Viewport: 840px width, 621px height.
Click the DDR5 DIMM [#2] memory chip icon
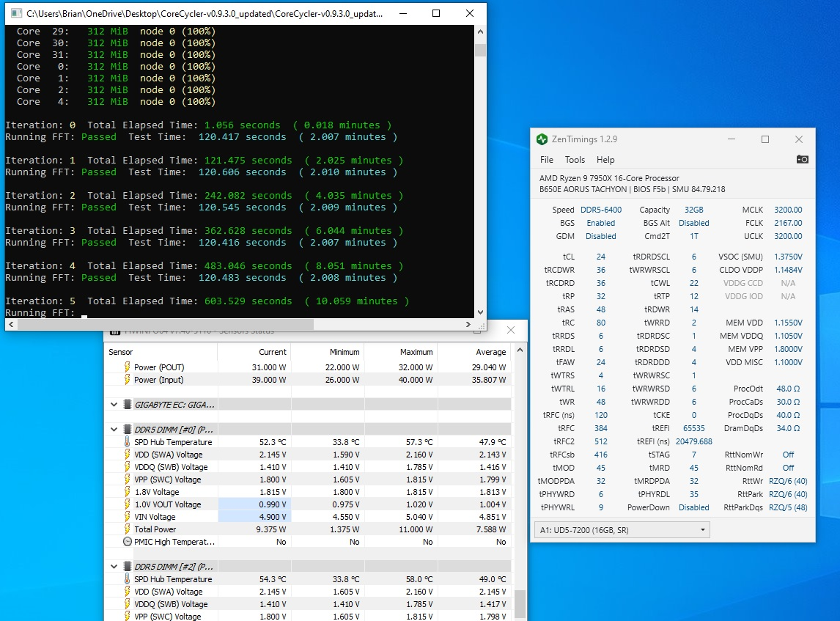point(128,566)
